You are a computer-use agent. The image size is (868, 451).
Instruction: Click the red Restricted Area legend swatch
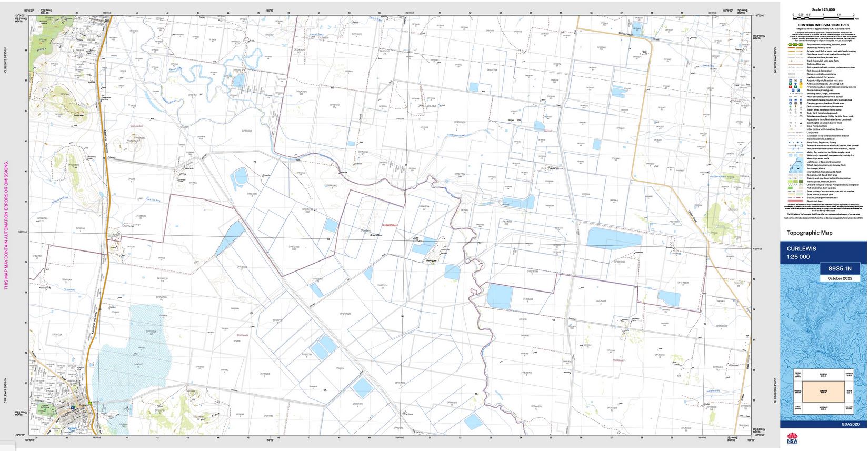click(x=796, y=201)
